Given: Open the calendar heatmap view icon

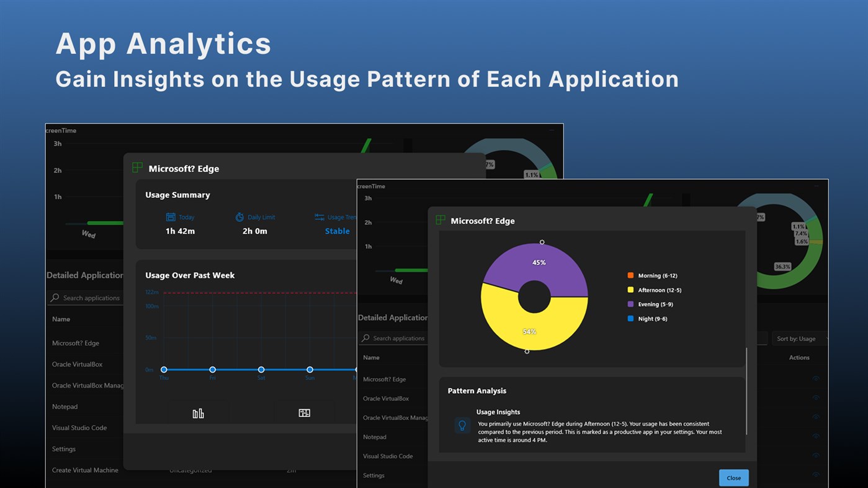Looking at the screenshot, I should (305, 412).
